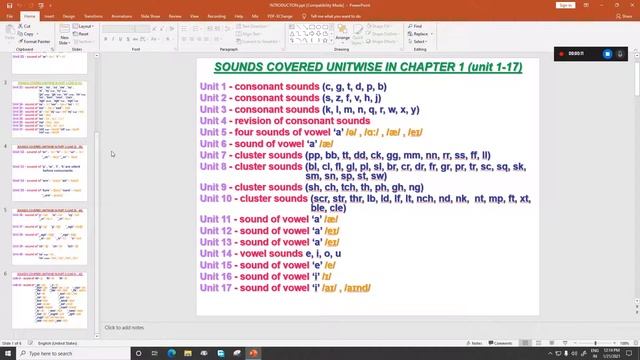
Task: Select slide 3 thumbnail
Action: [49, 109]
